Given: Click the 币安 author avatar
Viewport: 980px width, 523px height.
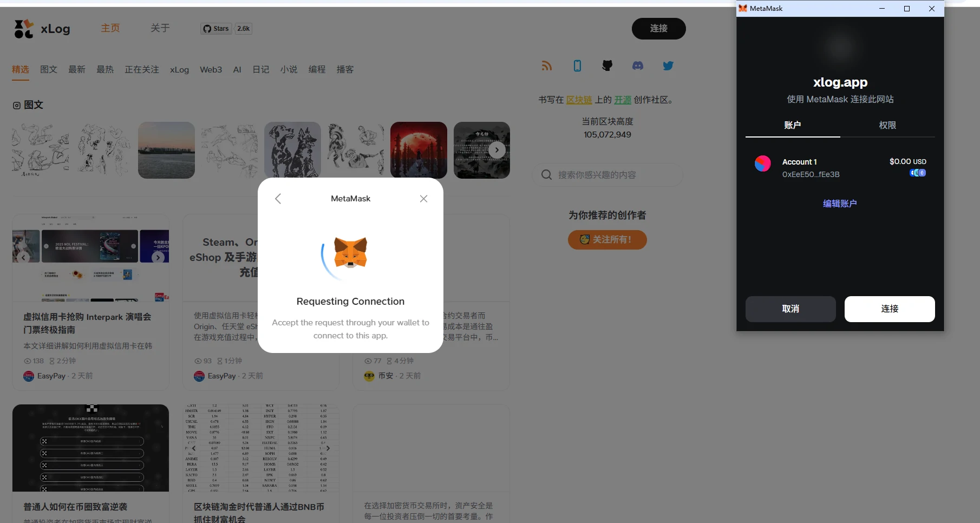Looking at the screenshot, I should (x=369, y=376).
